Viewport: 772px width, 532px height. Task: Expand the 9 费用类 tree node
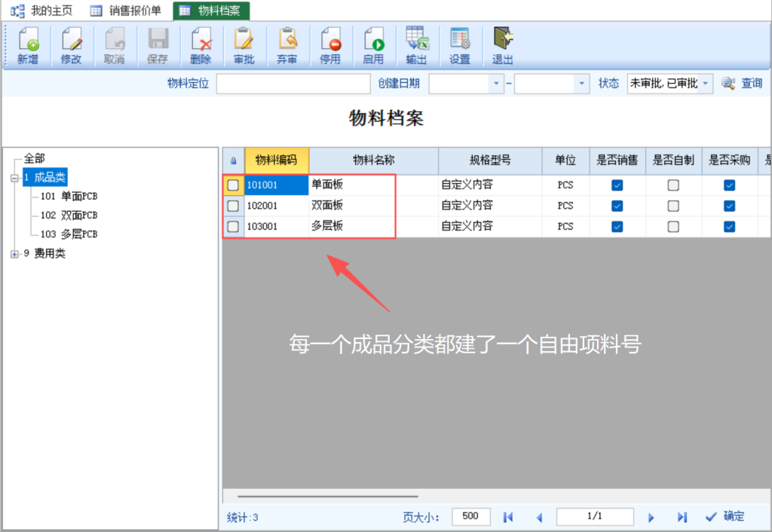coord(14,254)
